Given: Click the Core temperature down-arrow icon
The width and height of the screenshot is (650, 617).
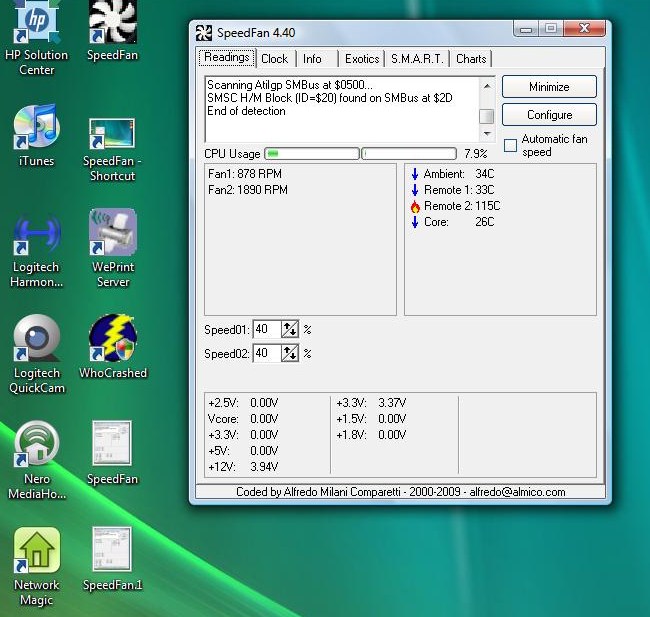Looking at the screenshot, I should click(x=415, y=222).
